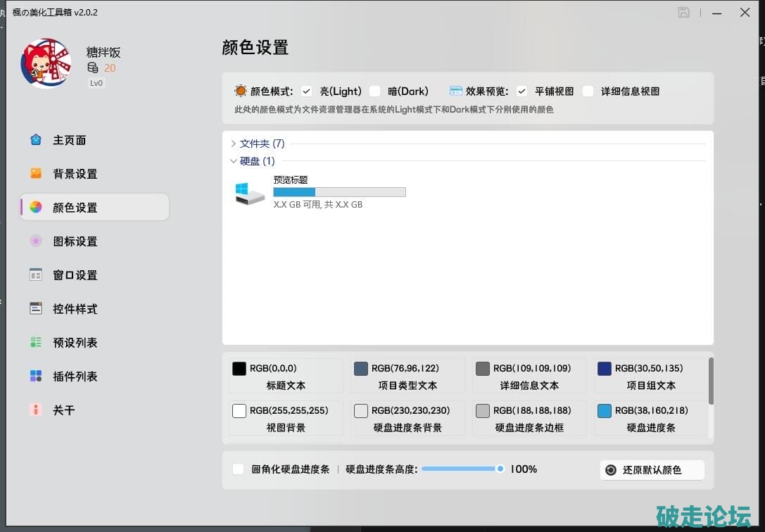Open the 关于 page in sidebar
Image resolution: width=765 pixels, height=532 pixels.
coord(63,410)
